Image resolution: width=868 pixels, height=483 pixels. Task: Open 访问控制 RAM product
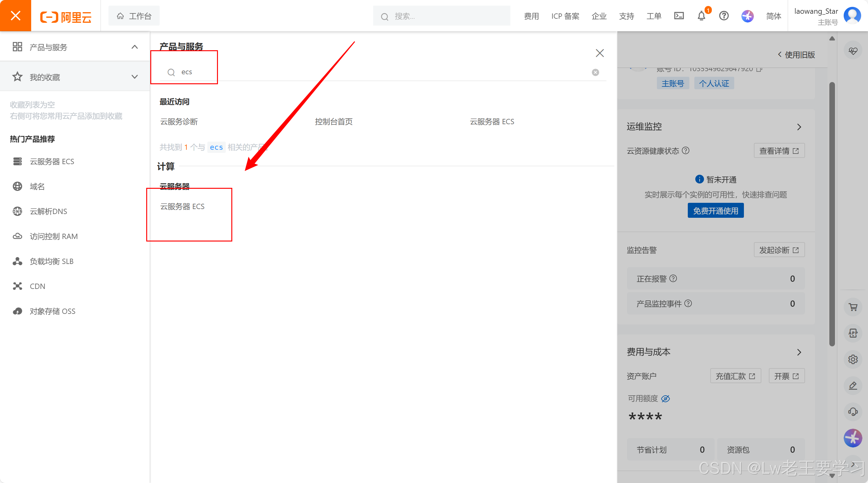[54, 237]
